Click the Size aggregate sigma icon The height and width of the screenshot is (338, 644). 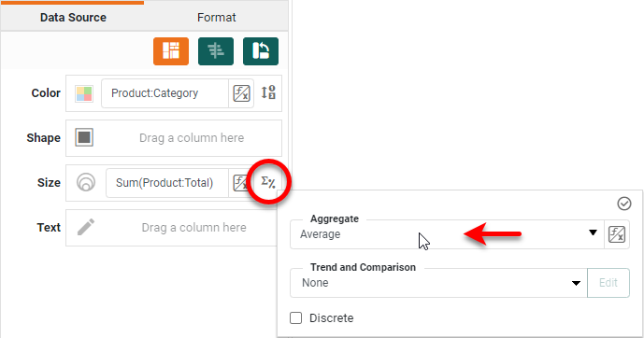click(268, 182)
